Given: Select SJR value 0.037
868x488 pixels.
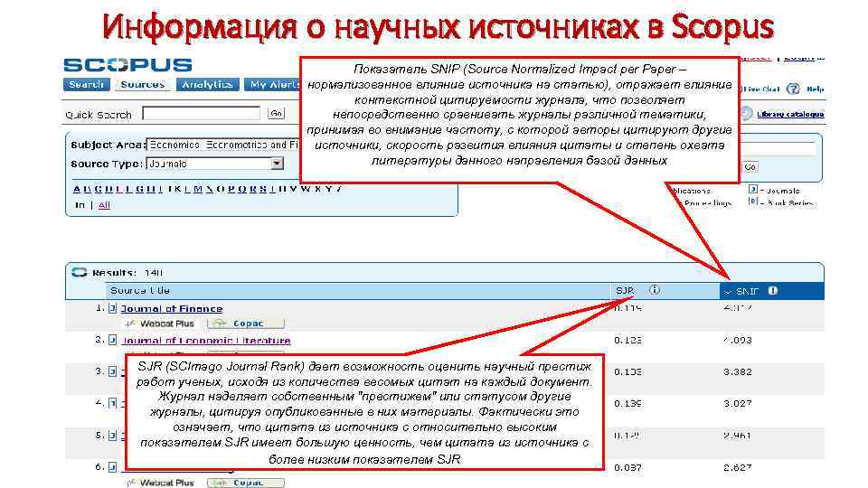Looking at the screenshot, I should (627, 467).
